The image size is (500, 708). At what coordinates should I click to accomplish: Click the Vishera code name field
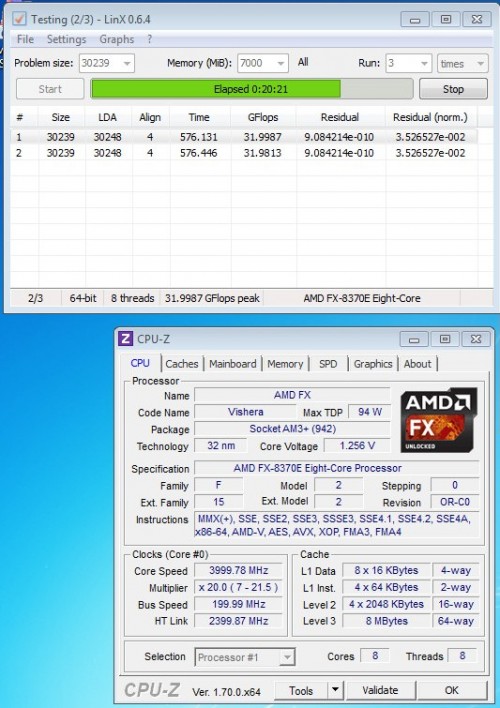point(245,412)
